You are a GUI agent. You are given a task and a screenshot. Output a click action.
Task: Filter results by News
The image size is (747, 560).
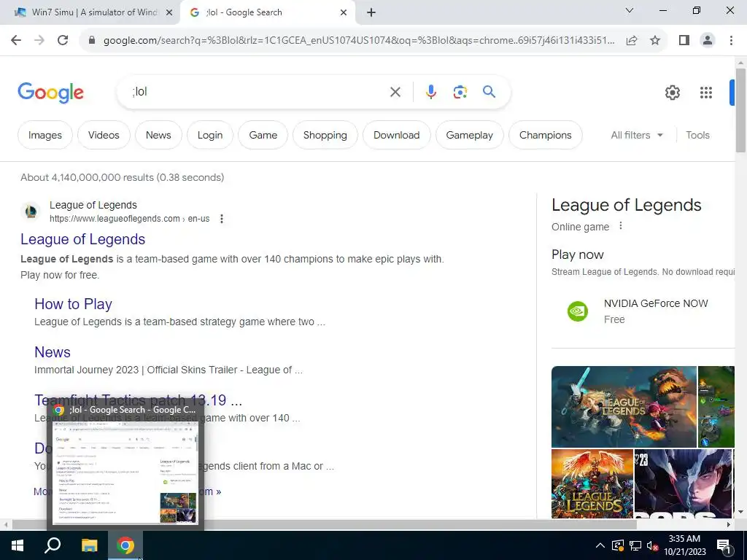click(158, 135)
